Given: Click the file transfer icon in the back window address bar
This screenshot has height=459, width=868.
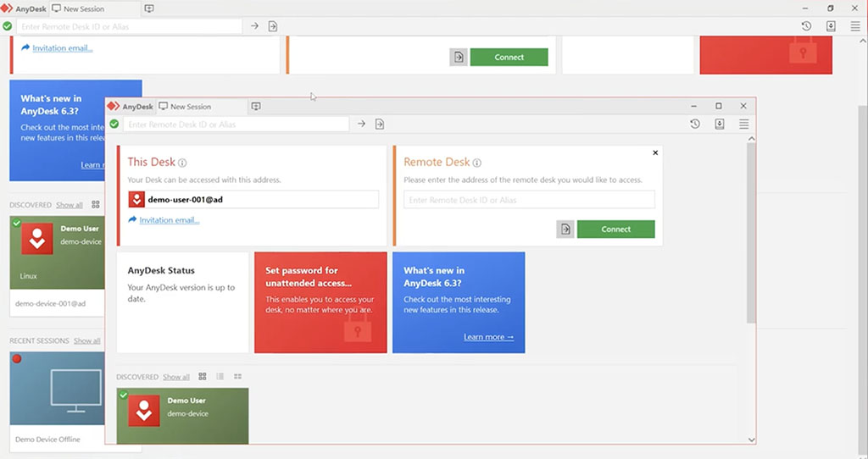Looking at the screenshot, I should point(273,26).
